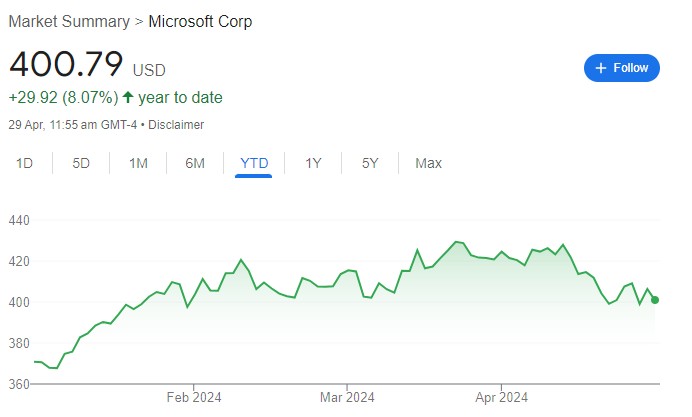Viewport: 692px width, 417px height.
Task: Switch to the 1D time range
Action: pos(25,163)
